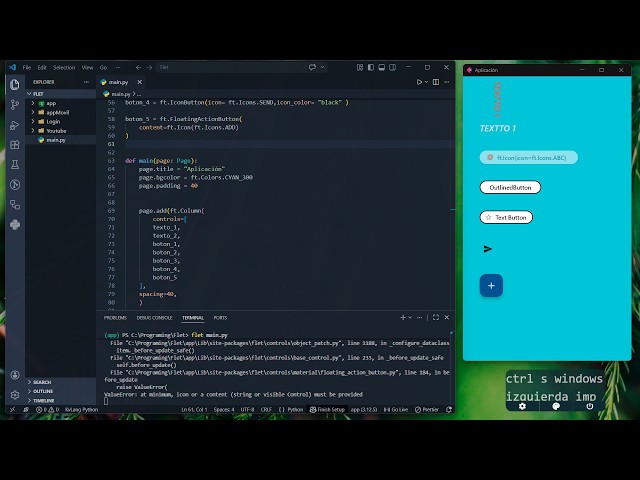The height and width of the screenshot is (480, 640).
Task: Select interpreter app (3.12.5)
Action: (364, 409)
